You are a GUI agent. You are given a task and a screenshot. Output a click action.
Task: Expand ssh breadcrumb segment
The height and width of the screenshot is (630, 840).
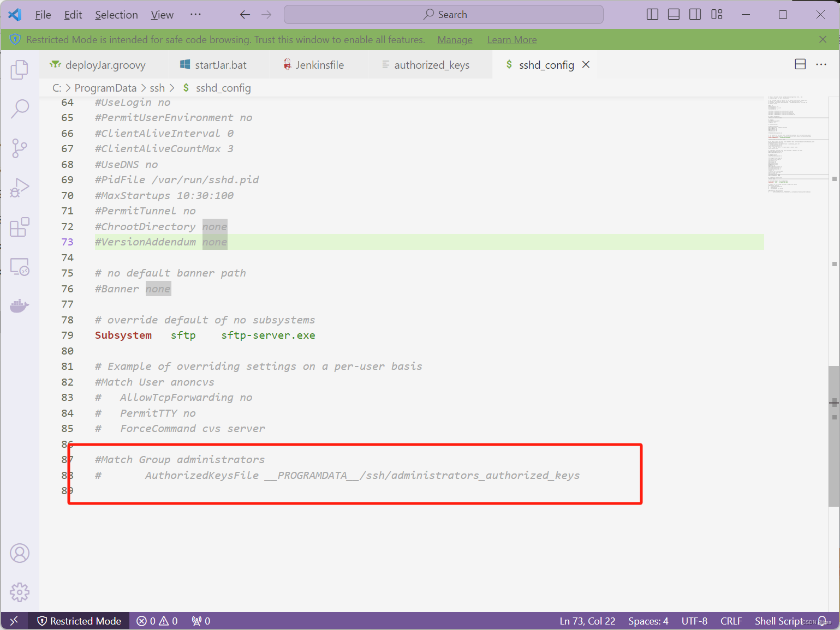click(x=157, y=88)
